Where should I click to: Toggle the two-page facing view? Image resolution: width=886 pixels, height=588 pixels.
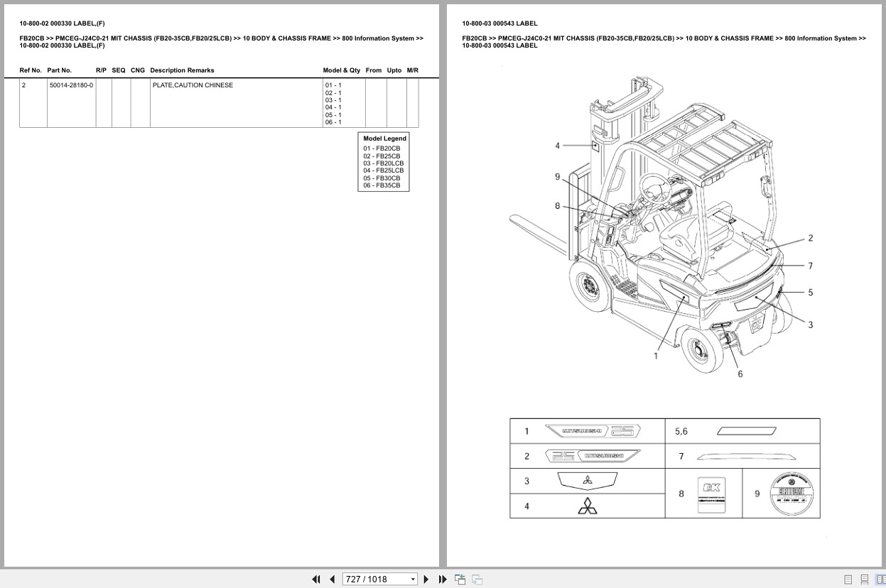tap(880, 579)
